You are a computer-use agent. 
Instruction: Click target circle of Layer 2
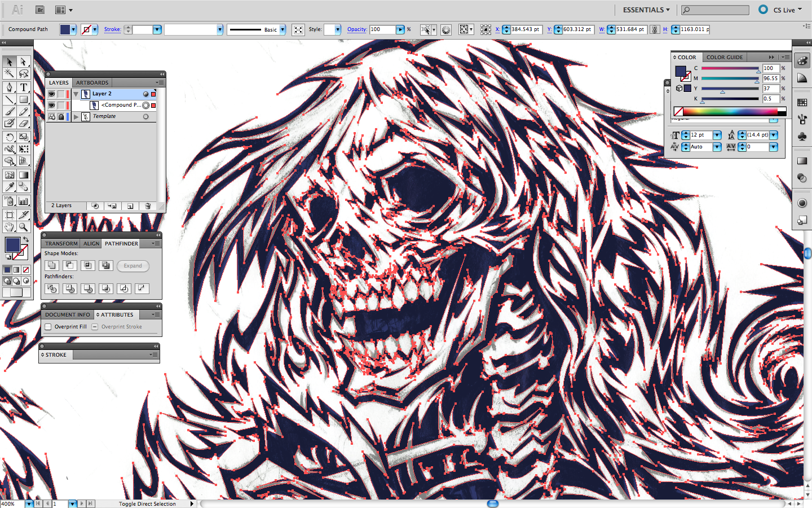[145, 94]
